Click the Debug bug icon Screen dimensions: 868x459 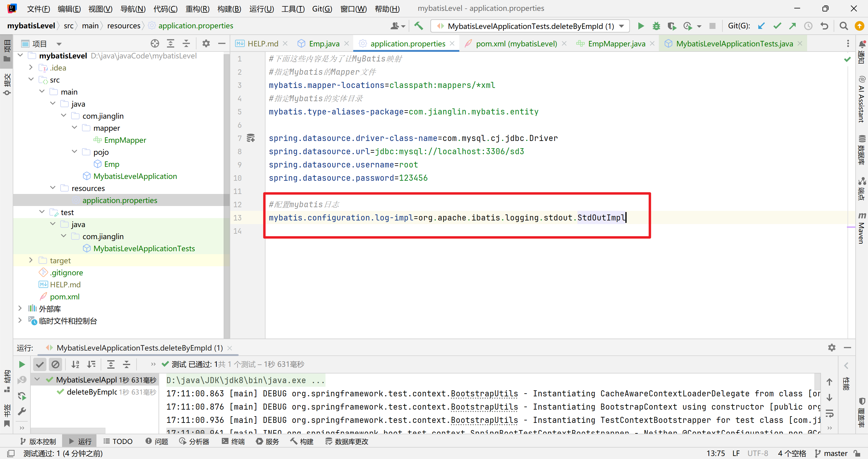point(656,26)
